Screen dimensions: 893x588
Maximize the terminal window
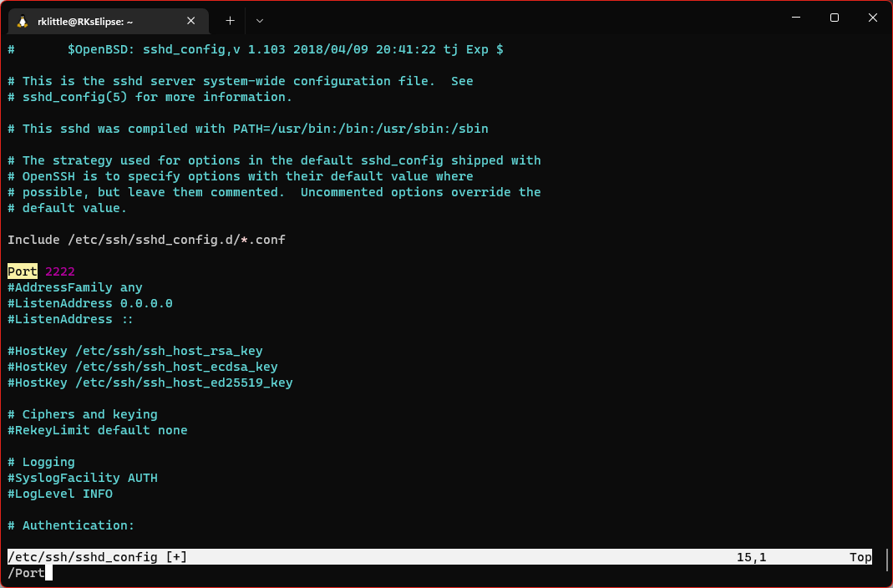[835, 18]
